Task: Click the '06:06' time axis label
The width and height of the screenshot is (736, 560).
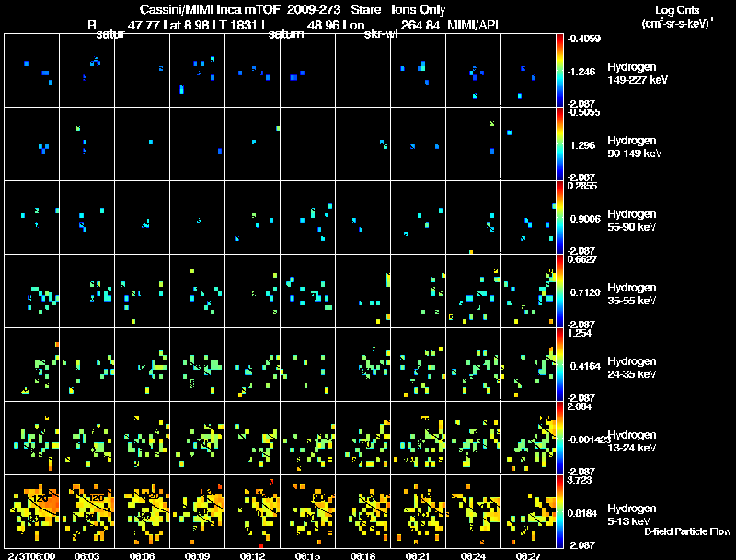Action: (x=142, y=555)
